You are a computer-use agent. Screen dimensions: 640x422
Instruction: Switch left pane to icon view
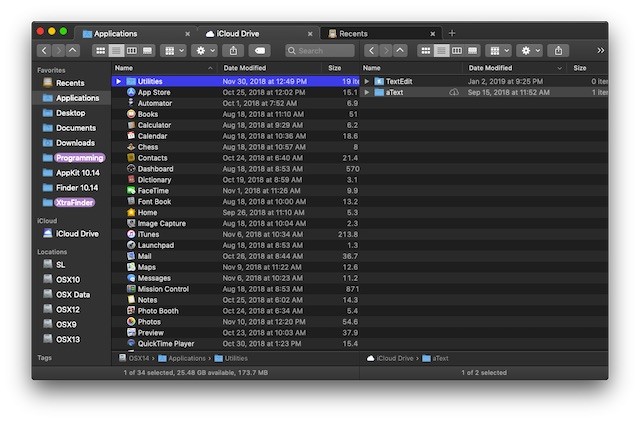click(x=100, y=51)
